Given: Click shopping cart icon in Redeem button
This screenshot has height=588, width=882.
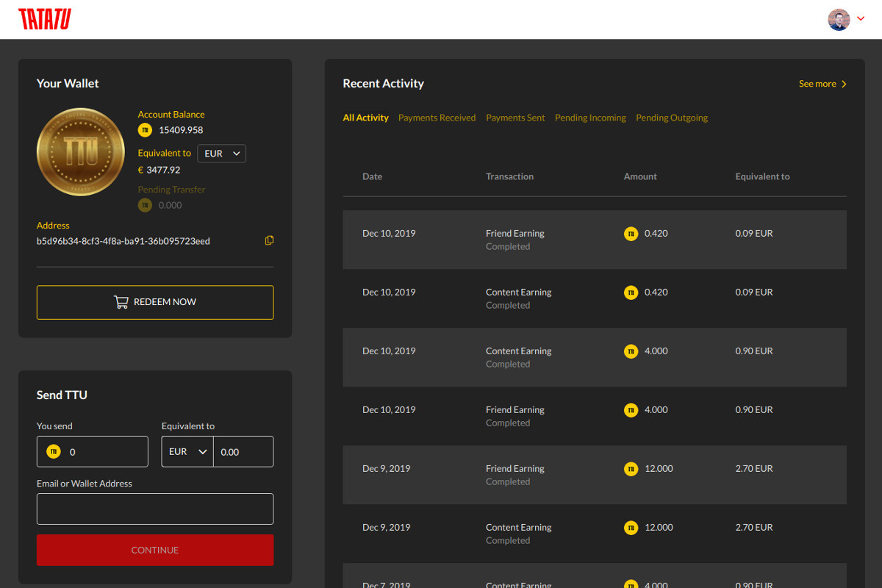Looking at the screenshot, I should coord(121,302).
